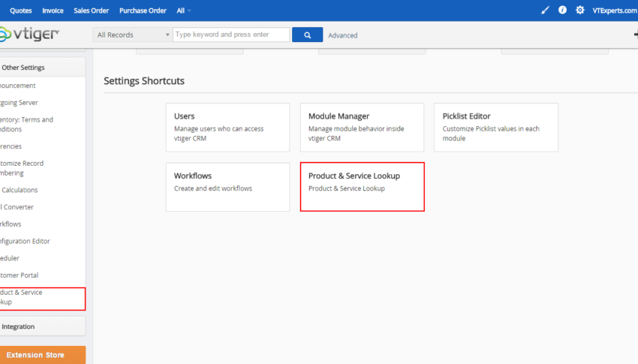This screenshot has height=364, width=638.
Task: Click the search magnifier button
Action: tap(307, 35)
